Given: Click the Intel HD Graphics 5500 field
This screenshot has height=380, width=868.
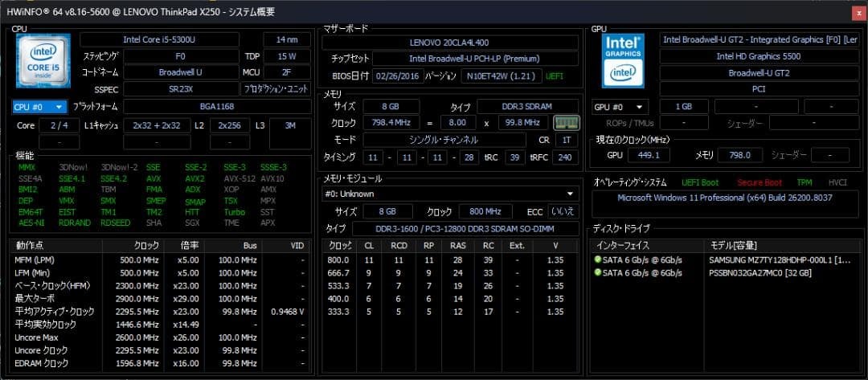Looking at the screenshot, I should 759,56.
